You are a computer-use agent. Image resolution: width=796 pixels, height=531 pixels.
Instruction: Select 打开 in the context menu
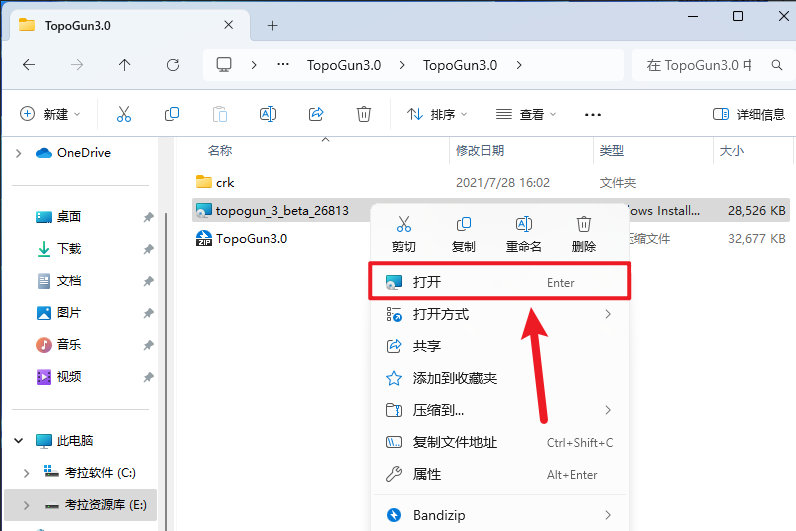pos(500,282)
